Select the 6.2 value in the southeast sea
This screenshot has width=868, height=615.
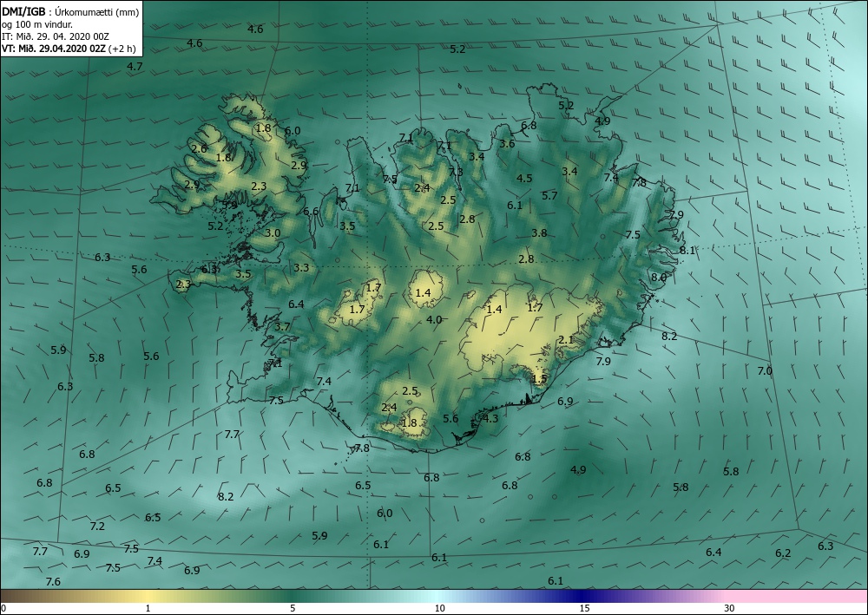coord(783,553)
